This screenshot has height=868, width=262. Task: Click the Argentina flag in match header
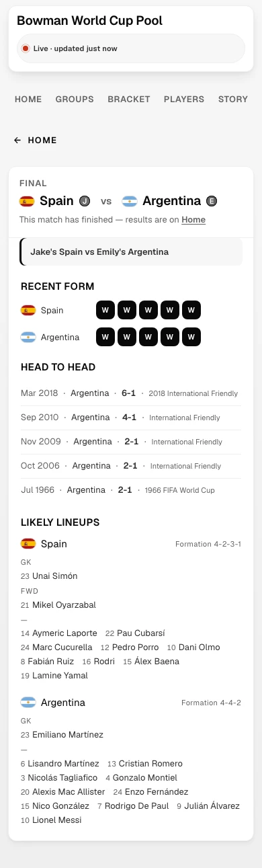(130, 201)
